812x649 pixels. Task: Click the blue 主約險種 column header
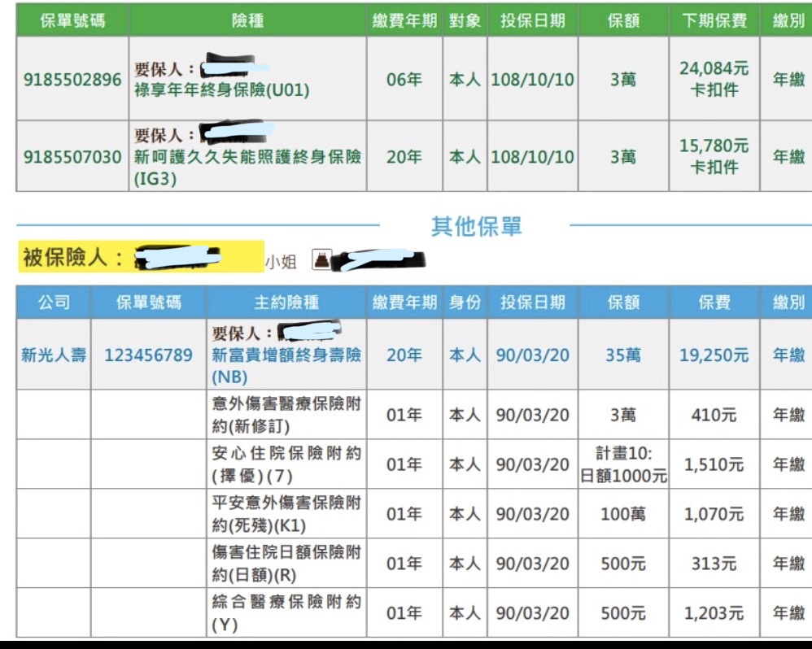click(286, 303)
